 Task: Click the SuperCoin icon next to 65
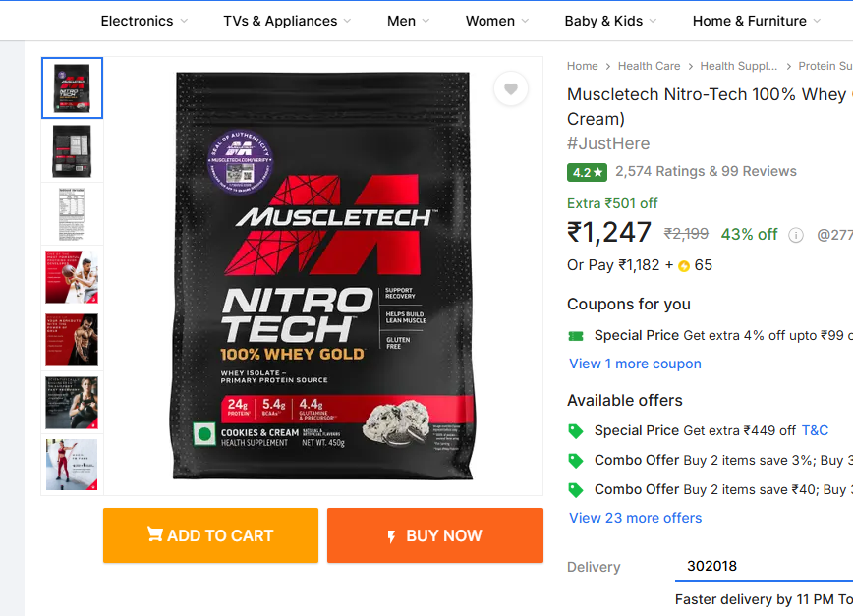click(684, 266)
